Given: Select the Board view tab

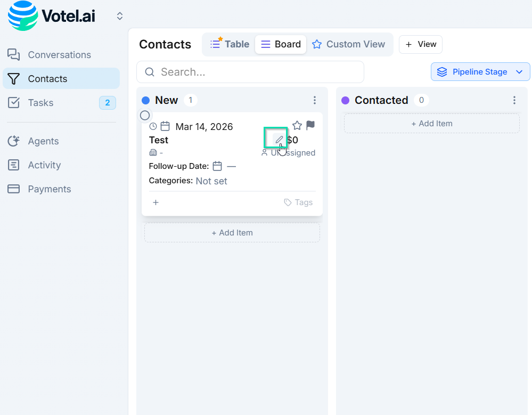Looking at the screenshot, I should (x=281, y=44).
